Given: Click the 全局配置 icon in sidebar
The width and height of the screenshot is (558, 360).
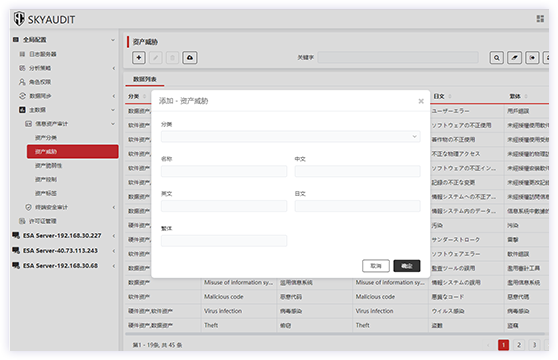Looking at the screenshot, I should pos(16,39).
